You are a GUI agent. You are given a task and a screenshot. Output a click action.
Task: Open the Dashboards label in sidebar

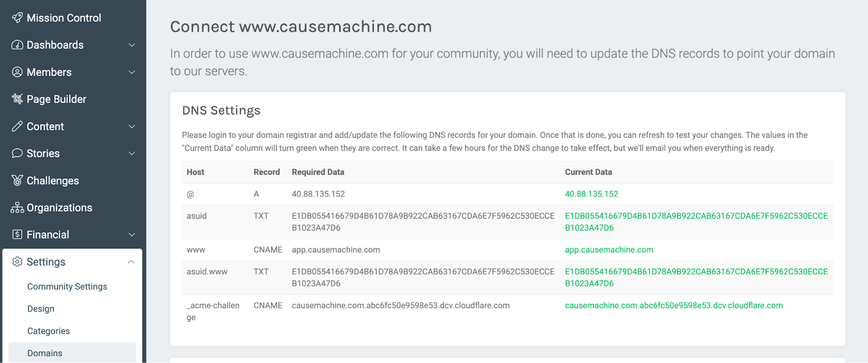click(x=55, y=45)
